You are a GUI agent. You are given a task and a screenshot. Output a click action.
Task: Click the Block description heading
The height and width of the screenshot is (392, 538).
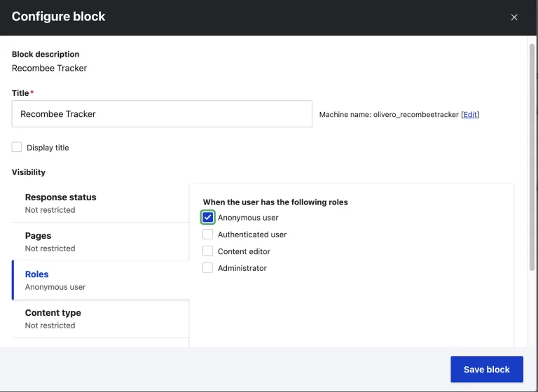46,54
